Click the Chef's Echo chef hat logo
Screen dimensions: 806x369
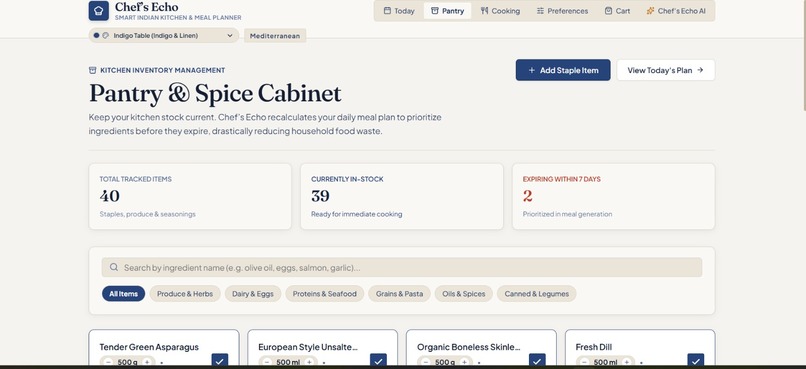[98, 11]
